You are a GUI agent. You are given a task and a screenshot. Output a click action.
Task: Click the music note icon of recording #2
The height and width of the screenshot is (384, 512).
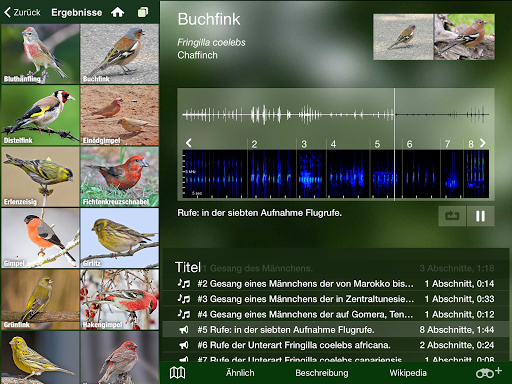pos(184,284)
